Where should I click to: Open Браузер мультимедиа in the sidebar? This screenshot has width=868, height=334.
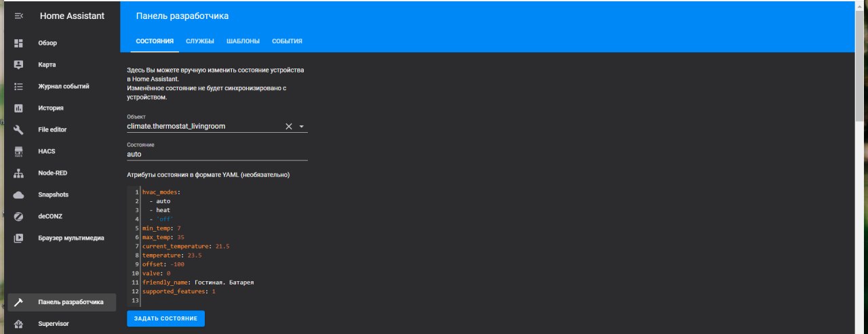point(62,238)
